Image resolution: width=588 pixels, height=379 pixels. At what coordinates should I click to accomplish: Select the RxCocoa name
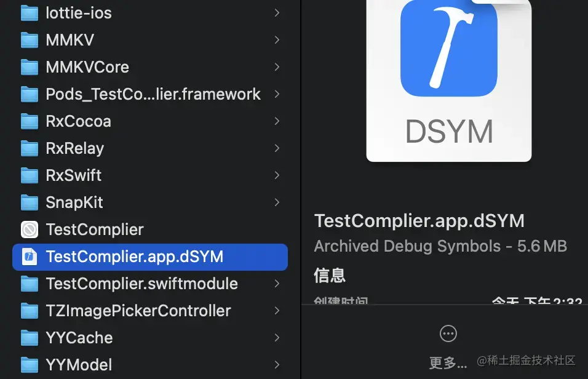(x=78, y=121)
